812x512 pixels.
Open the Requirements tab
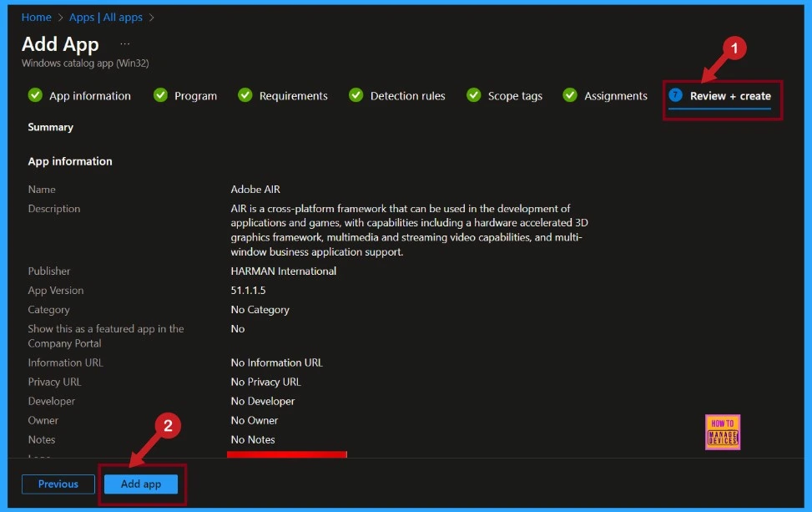pos(293,96)
